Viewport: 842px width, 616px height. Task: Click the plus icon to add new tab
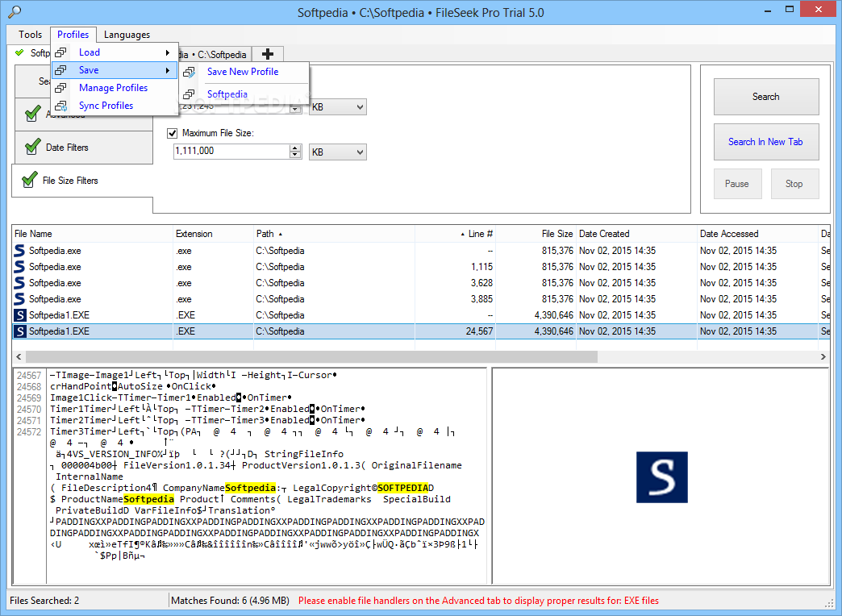click(268, 54)
